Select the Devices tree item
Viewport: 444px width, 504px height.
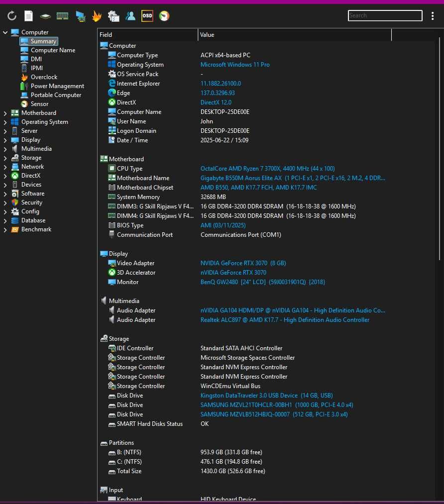click(26, 185)
